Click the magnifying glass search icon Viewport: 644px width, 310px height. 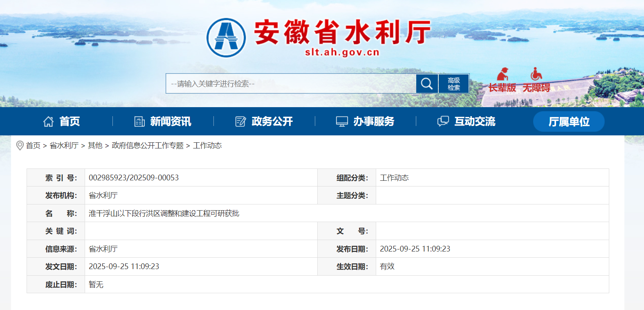point(427,83)
